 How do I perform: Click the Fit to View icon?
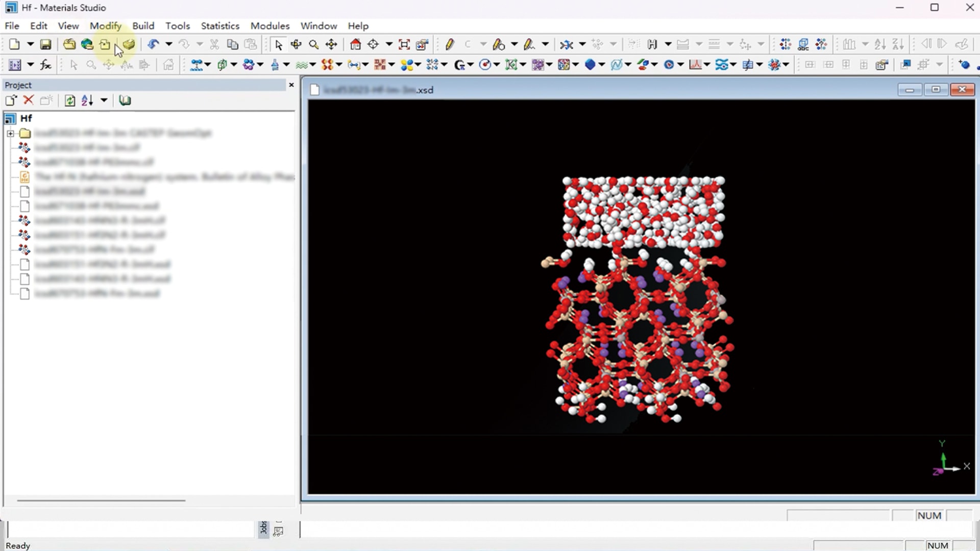pos(404,44)
